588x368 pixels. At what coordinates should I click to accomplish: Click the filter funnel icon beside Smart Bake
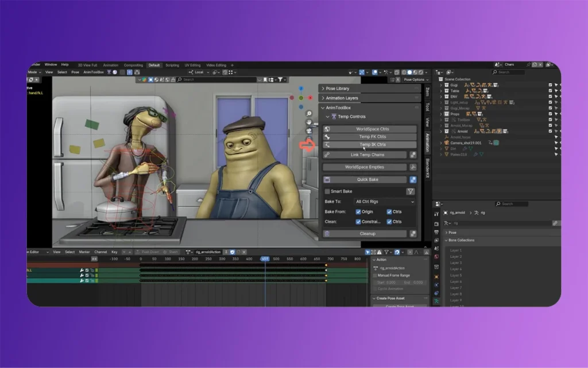[411, 191]
